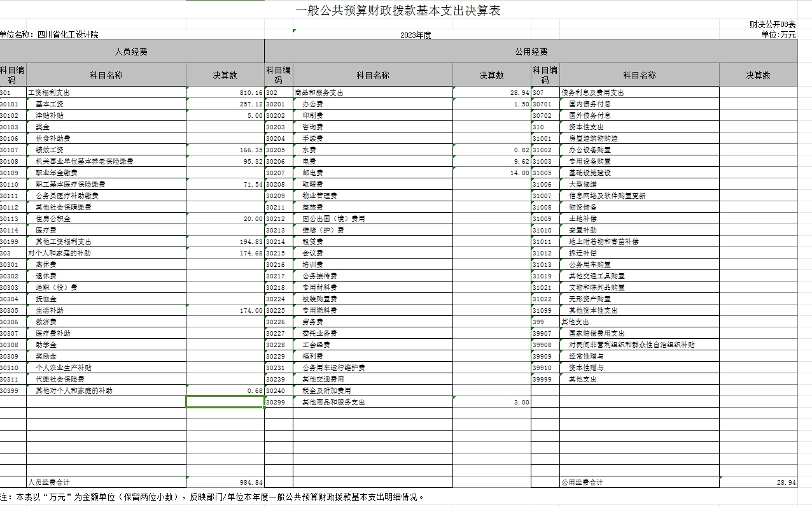Click the 0.82 value cell
Screen dimensions: 812x507
coord(492,150)
